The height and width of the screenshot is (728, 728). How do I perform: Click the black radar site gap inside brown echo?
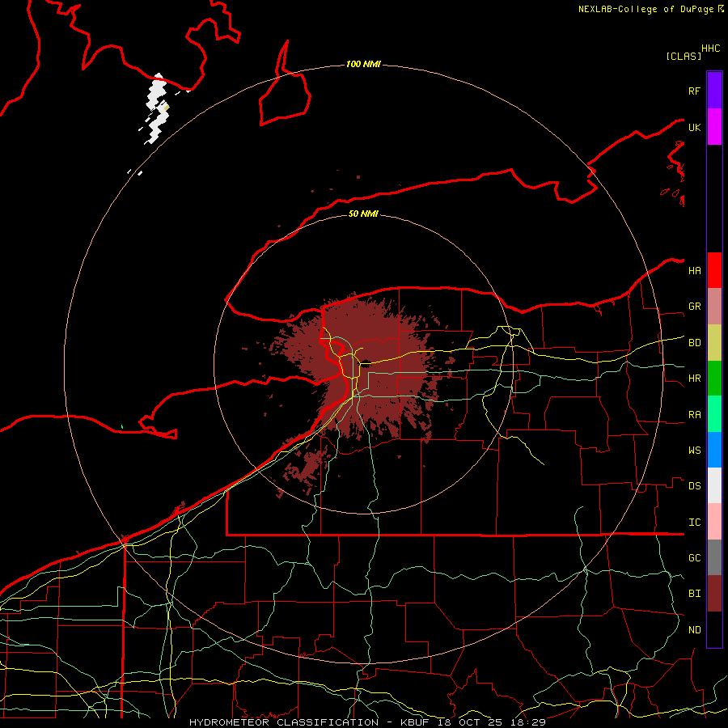pos(366,363)
